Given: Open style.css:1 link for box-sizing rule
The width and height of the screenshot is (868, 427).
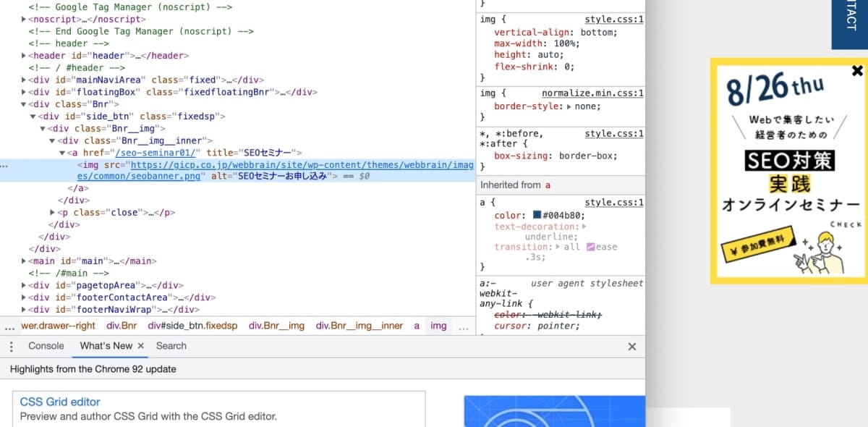Looking at the screenshot, I should pos(614,134).
